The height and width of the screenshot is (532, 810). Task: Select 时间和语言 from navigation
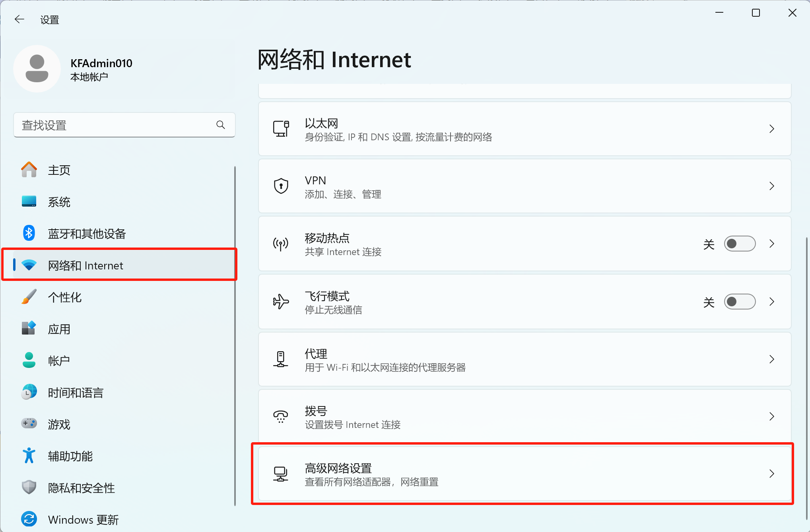76,393
